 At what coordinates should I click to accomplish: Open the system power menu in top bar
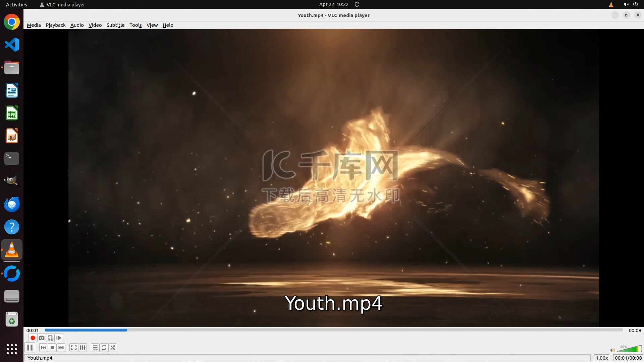635,4
